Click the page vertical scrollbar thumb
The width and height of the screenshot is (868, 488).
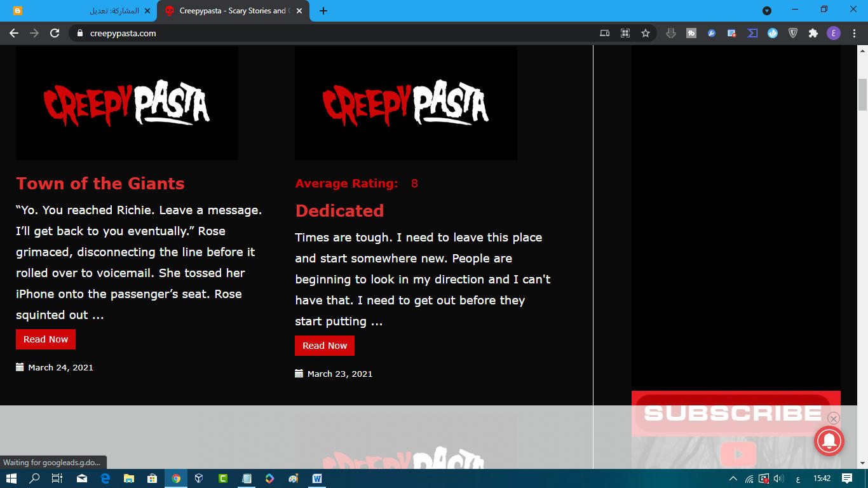click(863, 93)
